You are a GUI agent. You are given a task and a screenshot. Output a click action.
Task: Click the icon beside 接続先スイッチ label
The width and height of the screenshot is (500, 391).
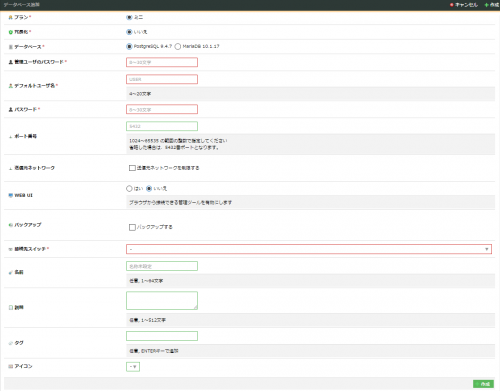tap(10, 249)
